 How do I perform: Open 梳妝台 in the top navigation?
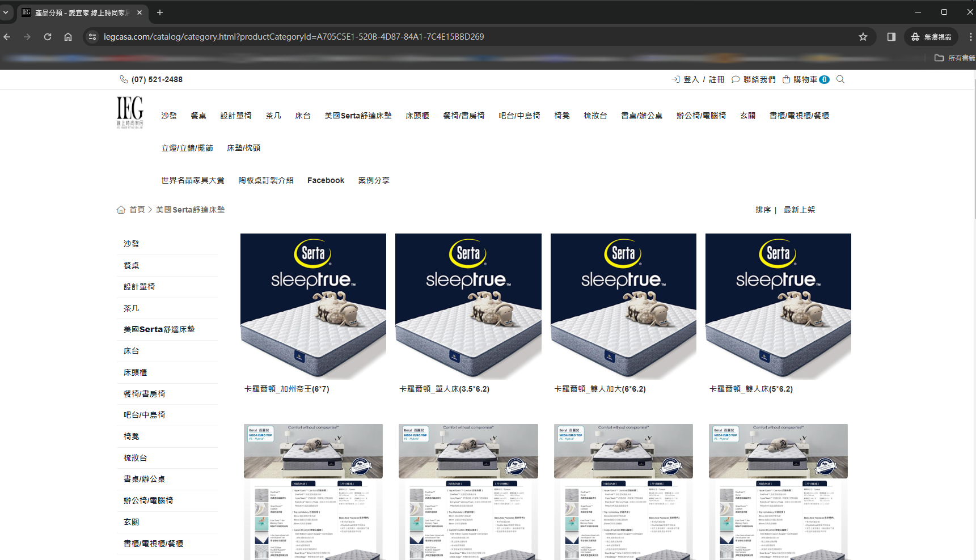[x=595, y=116]
